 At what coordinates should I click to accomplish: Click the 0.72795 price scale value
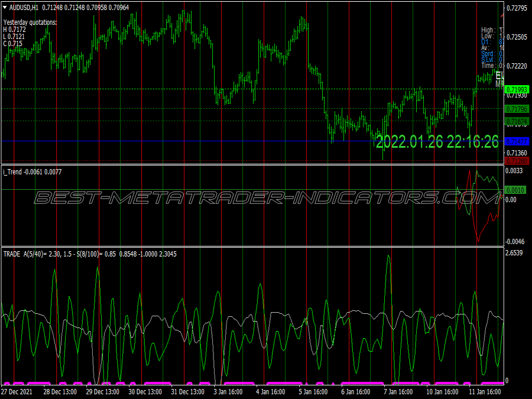[517, 8]
